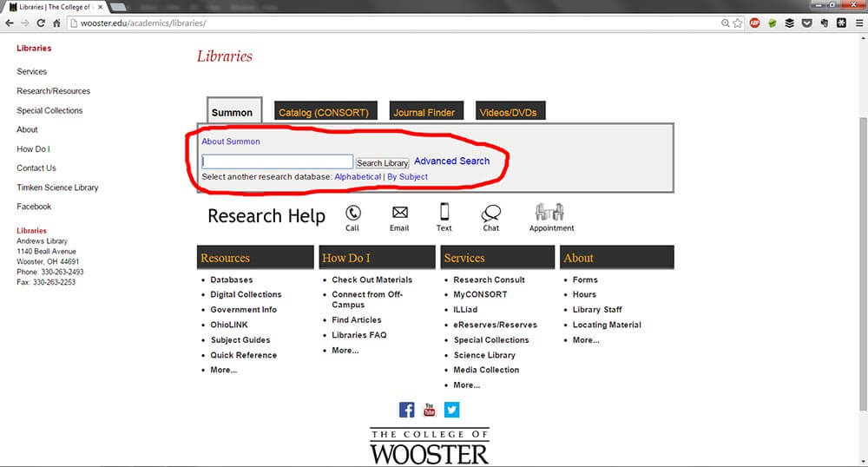Click the College of Wooster logo
Viewport: 868px width, 467px height.
tap(430, 446)
